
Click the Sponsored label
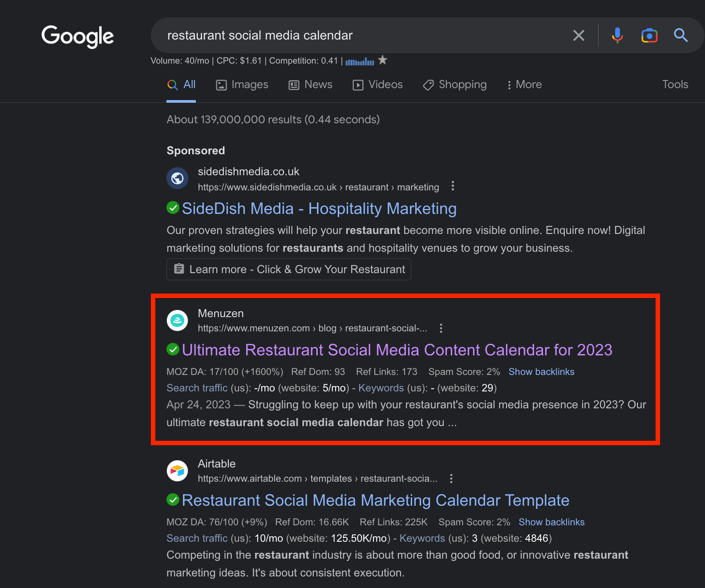196,151
